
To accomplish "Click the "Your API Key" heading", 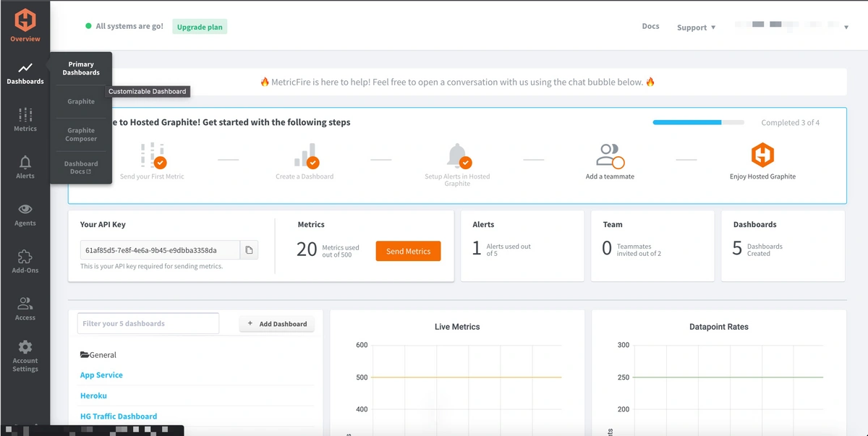I will click(x=103, y=225).
